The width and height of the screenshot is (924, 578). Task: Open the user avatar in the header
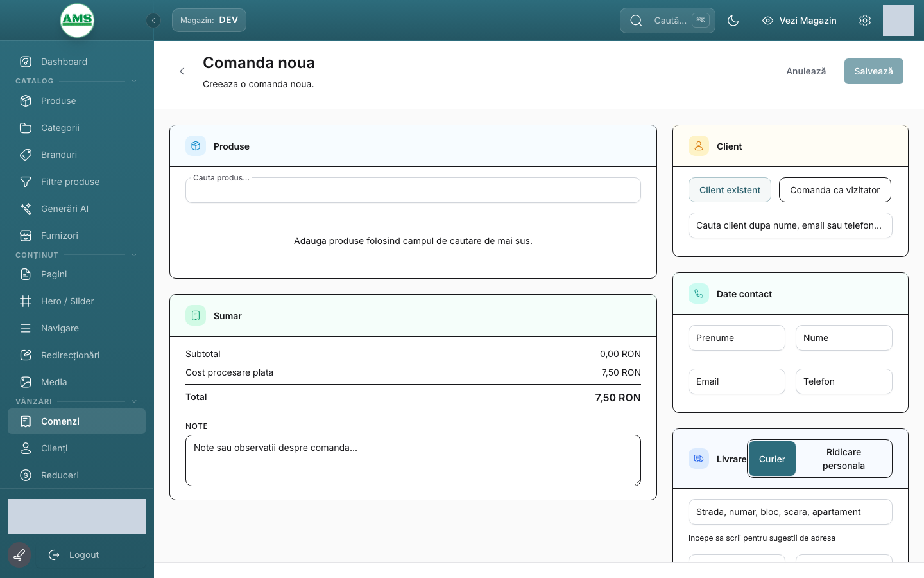pos(898,21)
